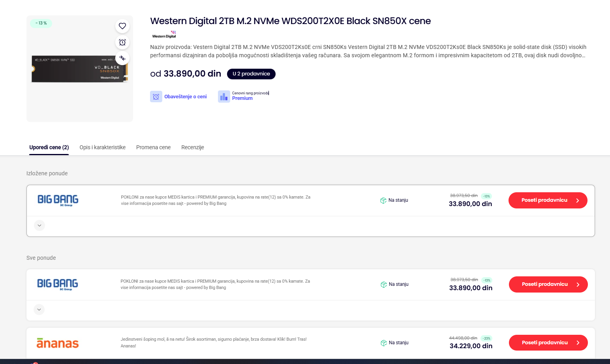Open the Opis i karakteristike tab
Viewport: 610px width, 364px height.
tap(103, 147)
